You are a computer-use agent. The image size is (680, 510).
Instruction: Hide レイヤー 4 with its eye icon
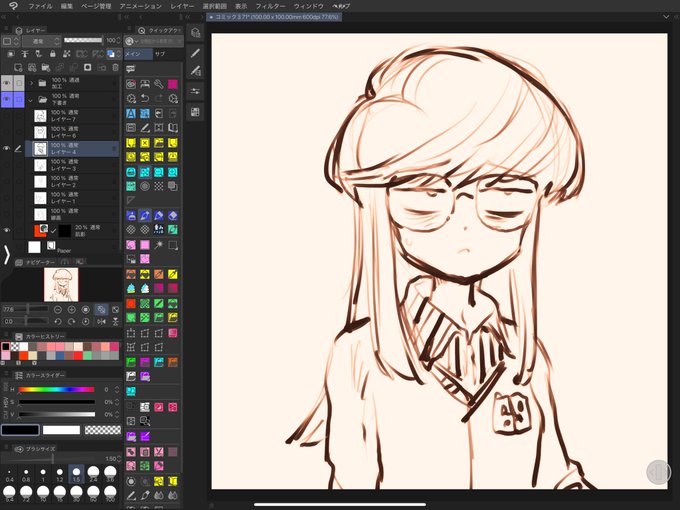pyautogui.click(x=7, y=149)
